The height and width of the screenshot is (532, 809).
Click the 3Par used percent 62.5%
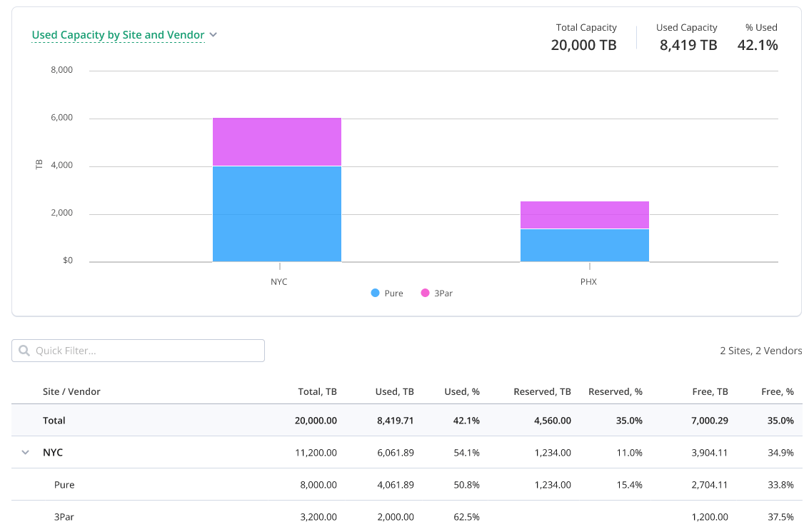click(x=466, y=516)
